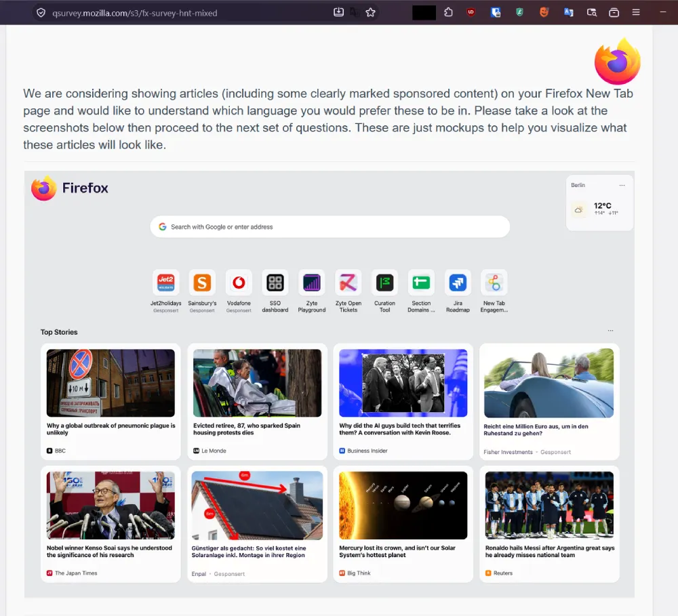Image resolution: width=678 pixels, height=616 pixels.
Task: Click the Firefox logo in the mockup
Action: click(x=43, y=188)
